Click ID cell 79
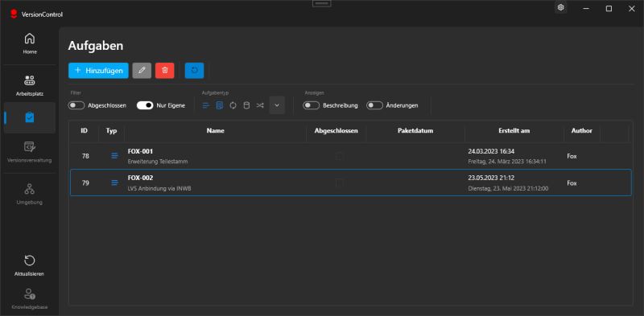644x316 pixels. (x=85, y=183)
